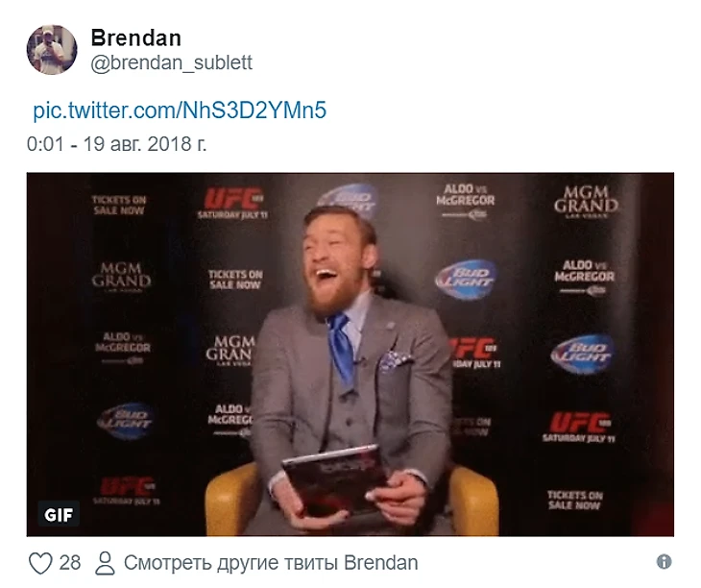
Task: Follow the pic.twitter.com/NhS3D2YMn5 link
Action: click(180, 110)
